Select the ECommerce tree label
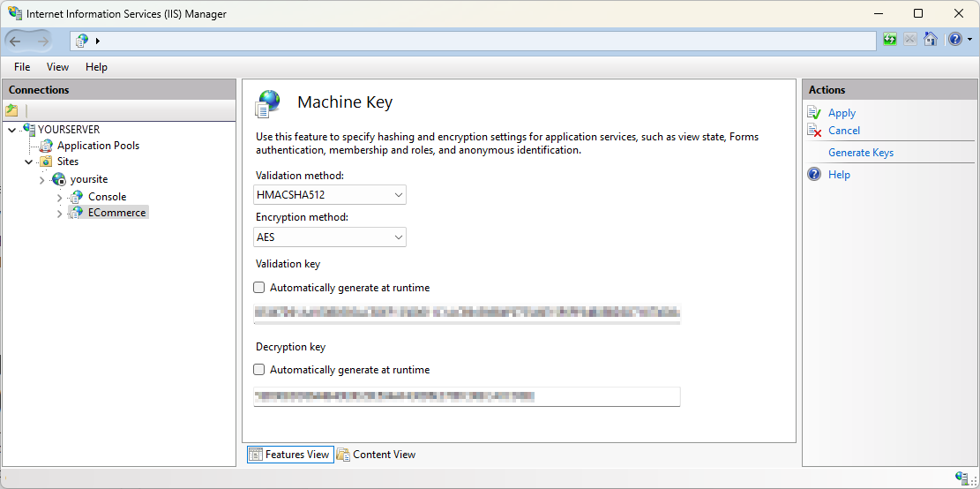The width and height of the screenshot is (980, 489). [116, 213]
